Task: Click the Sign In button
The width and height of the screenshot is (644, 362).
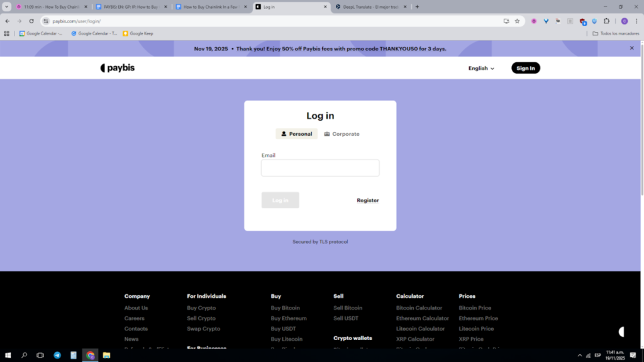Action: pyautogui.click(x=525, y=69)
